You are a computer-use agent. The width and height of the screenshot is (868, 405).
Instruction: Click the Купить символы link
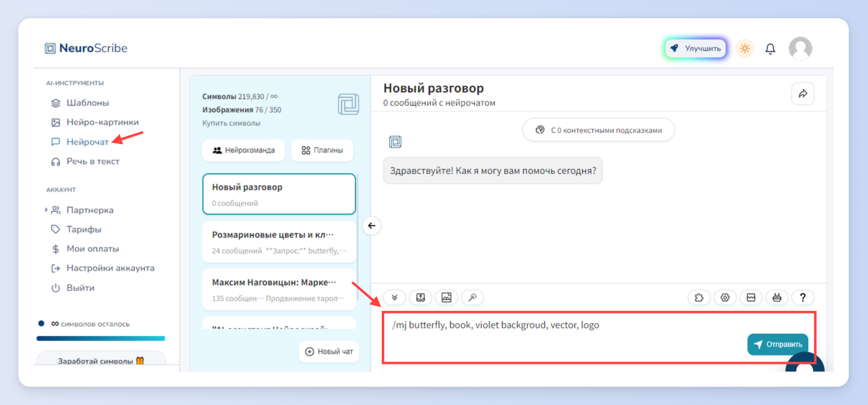pos(232,123)
